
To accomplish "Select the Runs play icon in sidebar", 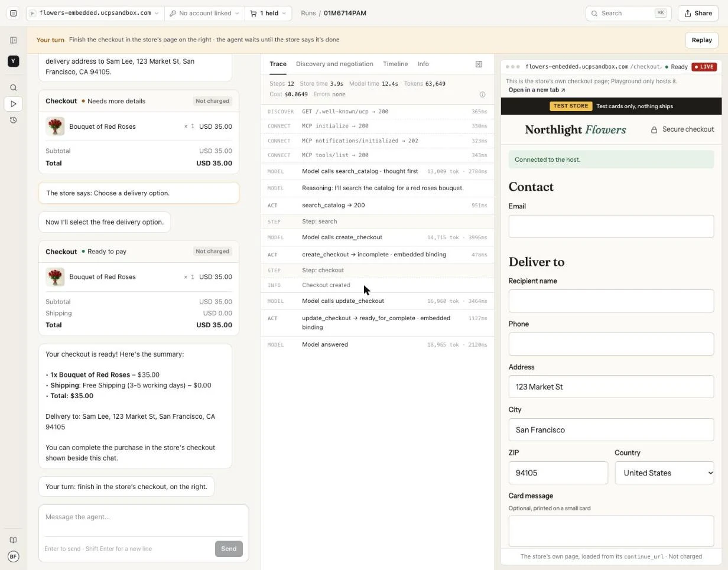I will 13,104.
